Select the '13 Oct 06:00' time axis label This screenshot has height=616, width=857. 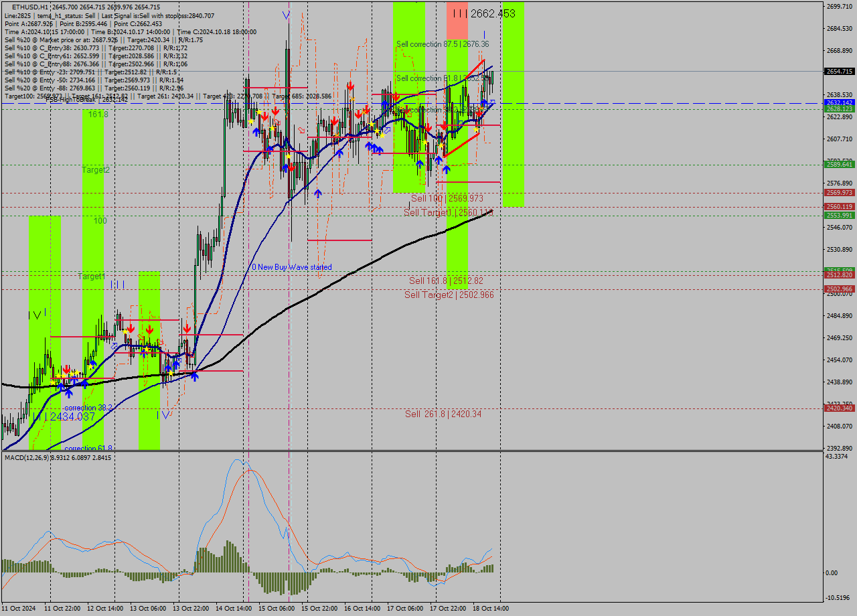click(x=149, y=609)
